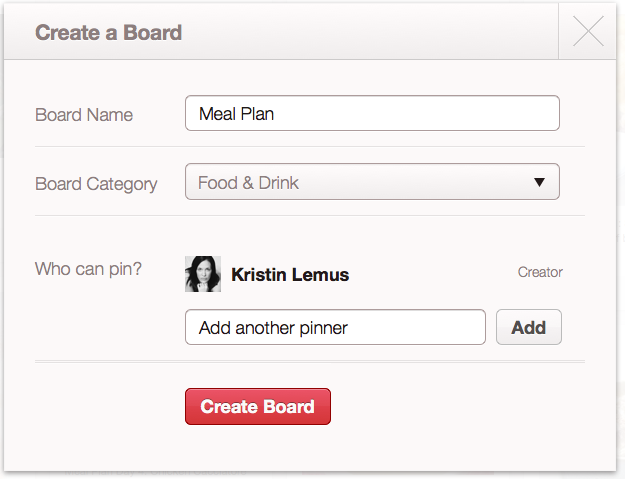Click the dialog header bar
Viewport: 625px width, 479px height.
pyautogui.click(x=281, y=31)
